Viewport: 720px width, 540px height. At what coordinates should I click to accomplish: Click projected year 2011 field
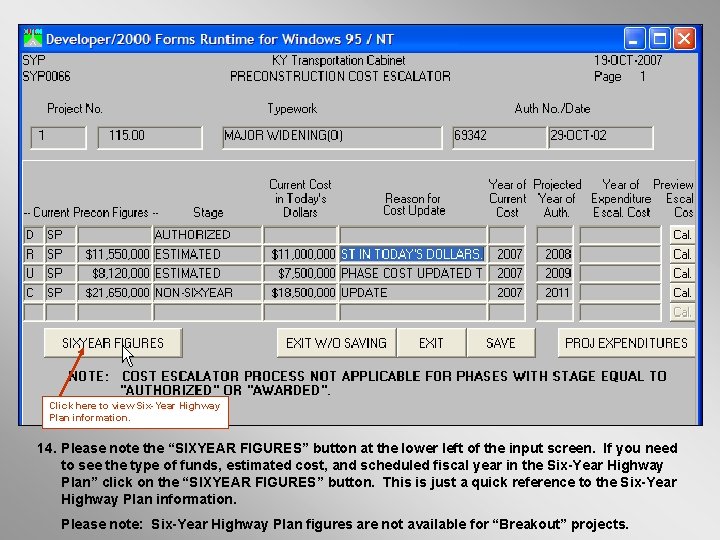[555, 292]
